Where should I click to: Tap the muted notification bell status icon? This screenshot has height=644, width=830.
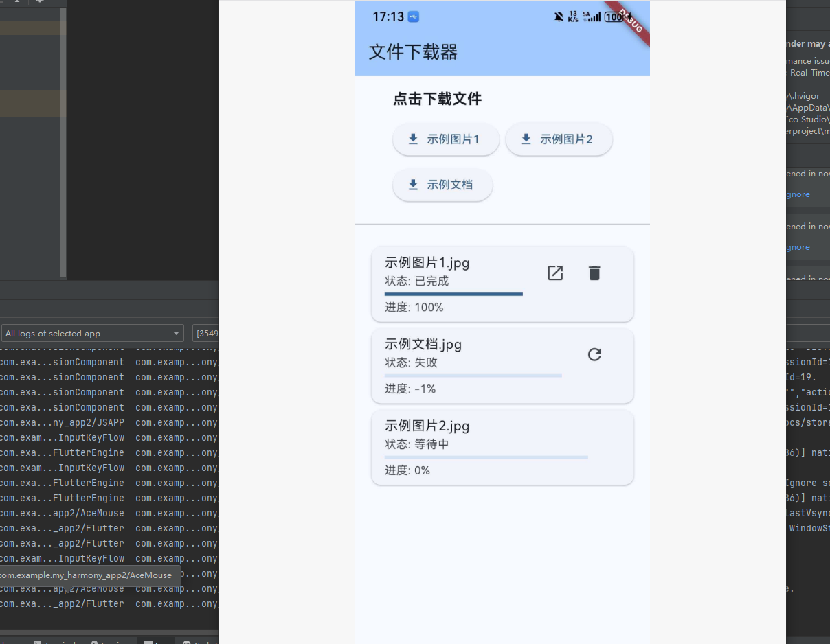point(558,16)
